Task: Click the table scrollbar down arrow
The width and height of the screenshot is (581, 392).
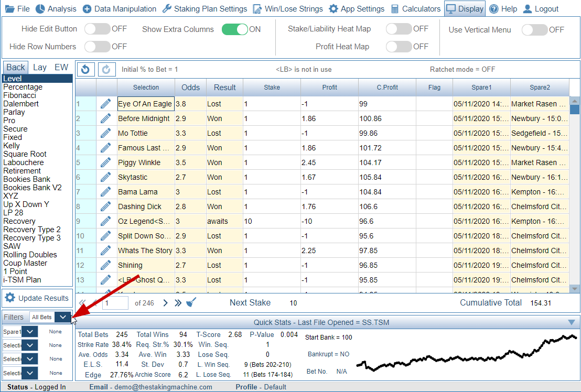Action: tap(575, 289)
